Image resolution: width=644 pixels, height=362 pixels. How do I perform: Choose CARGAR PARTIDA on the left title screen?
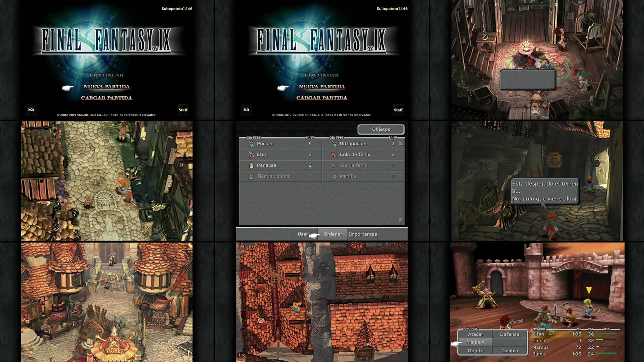click(x=107, y=98)
